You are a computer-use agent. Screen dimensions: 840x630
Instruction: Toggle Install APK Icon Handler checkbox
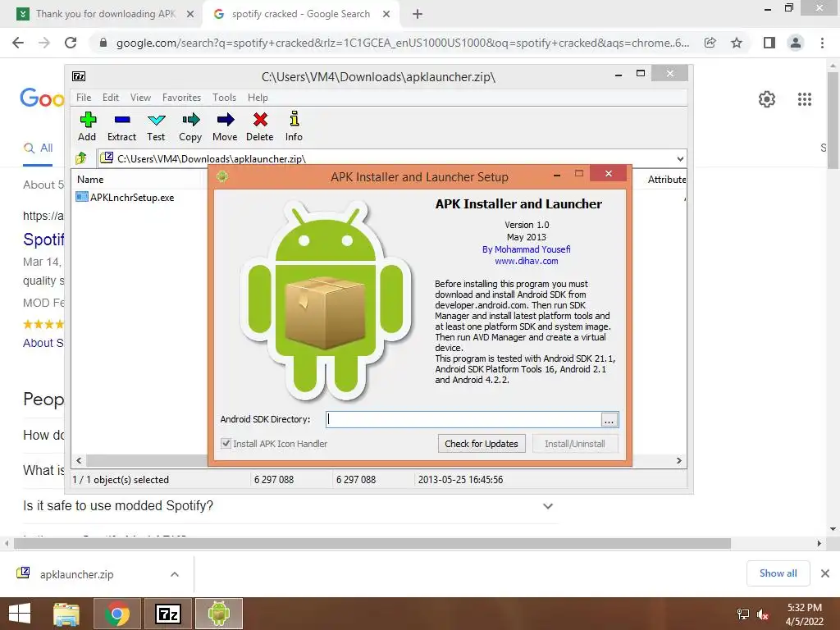226,444
